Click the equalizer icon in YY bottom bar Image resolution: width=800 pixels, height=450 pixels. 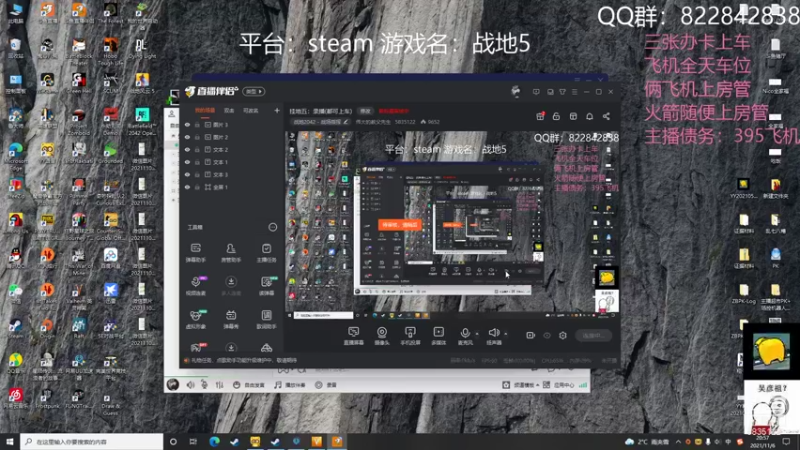(x=219, y=385)
